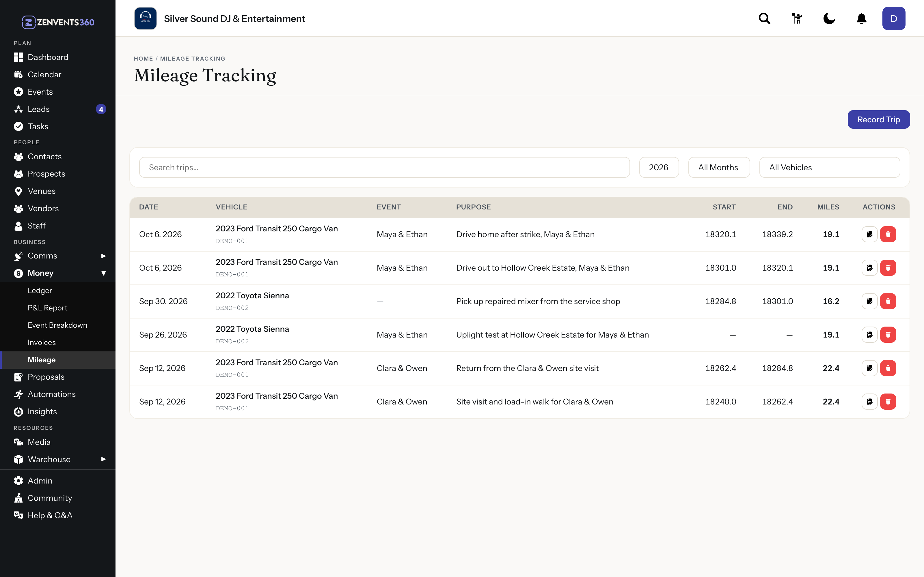Expand the Warehouse sidebar section
Screen dimensions: 924x577
point(58,459)
